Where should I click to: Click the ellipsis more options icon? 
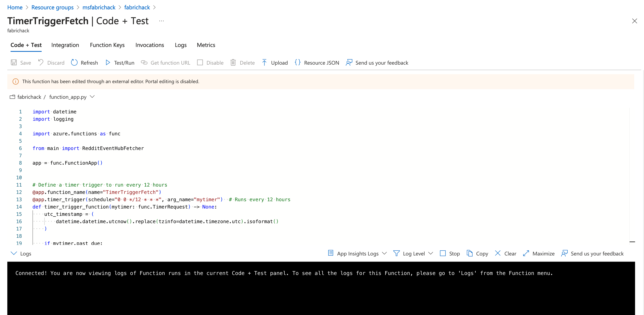(x=162, y=21)
